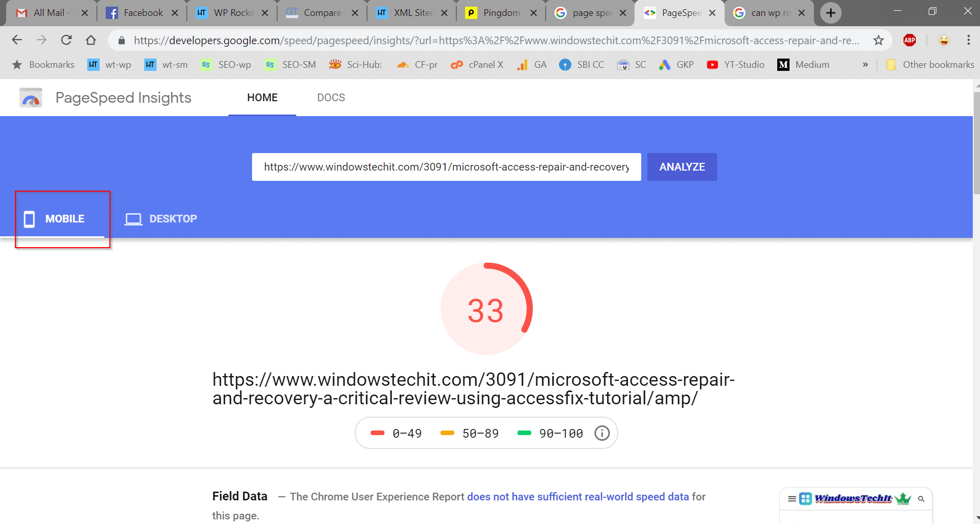Click the scrollbar down arrow
This screenshot has width=980, height=524.
pyautogui.click(x=976, y=518)
